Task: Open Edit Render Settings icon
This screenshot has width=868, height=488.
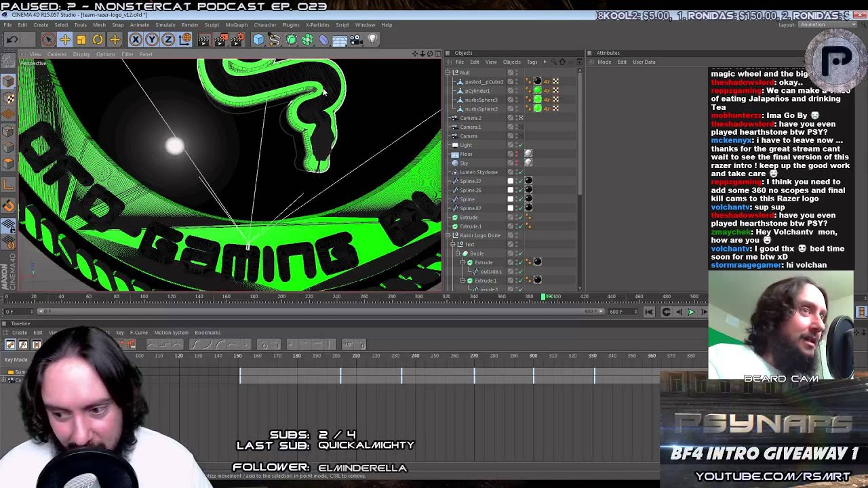Action: click(x=237, y=40)
